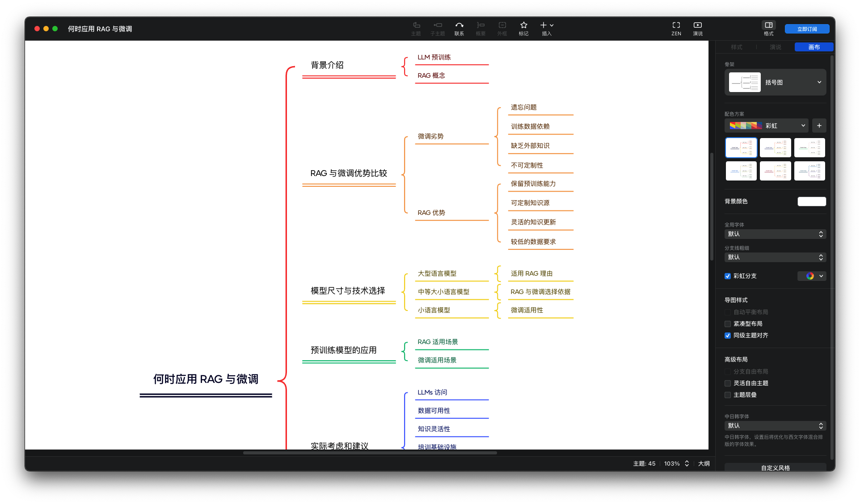Disable the 彩虹分支 checkbox
The height and width of the screenshot is (504, 860).
pyautogui.click(x=728, y=276)
